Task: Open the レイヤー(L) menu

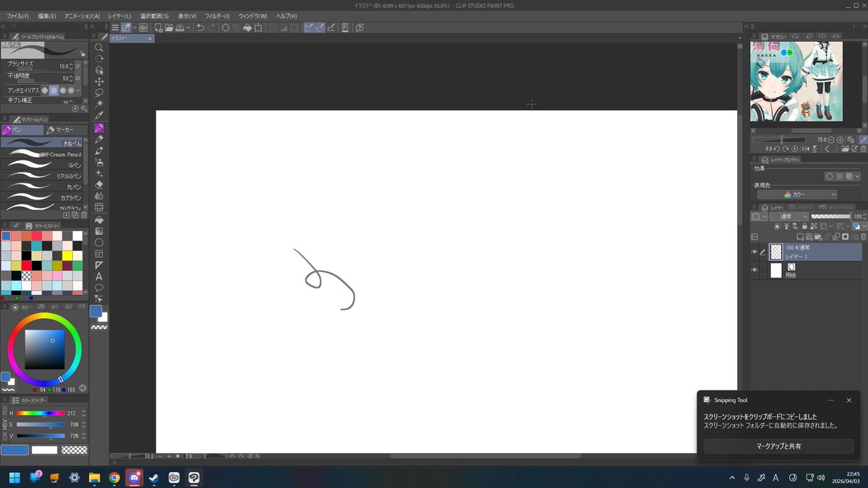Action: click(x=119, y=16)
